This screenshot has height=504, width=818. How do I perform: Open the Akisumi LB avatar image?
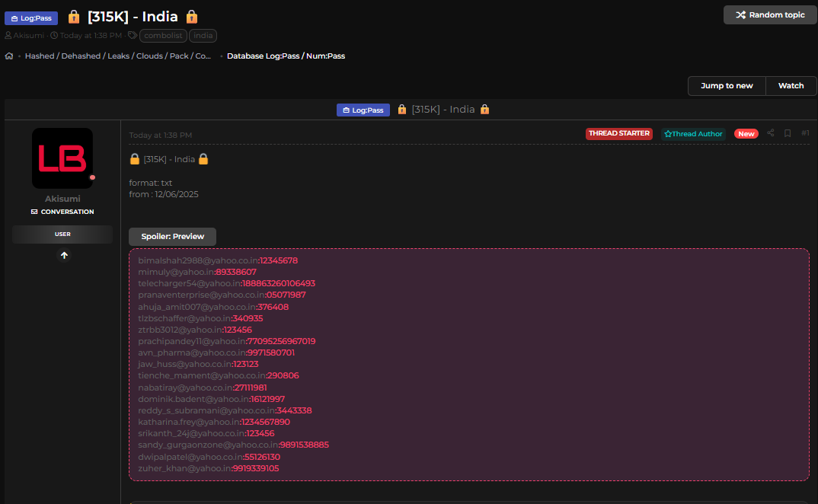62,158
